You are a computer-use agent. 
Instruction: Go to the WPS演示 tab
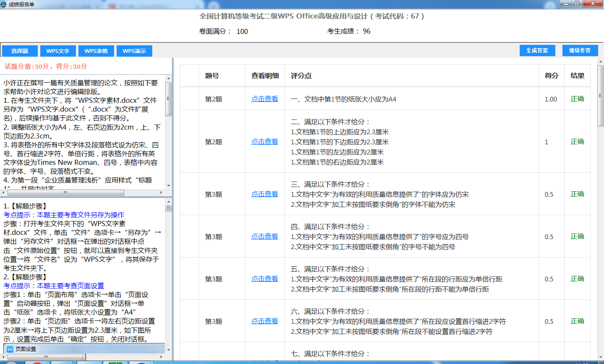[134, 51]
